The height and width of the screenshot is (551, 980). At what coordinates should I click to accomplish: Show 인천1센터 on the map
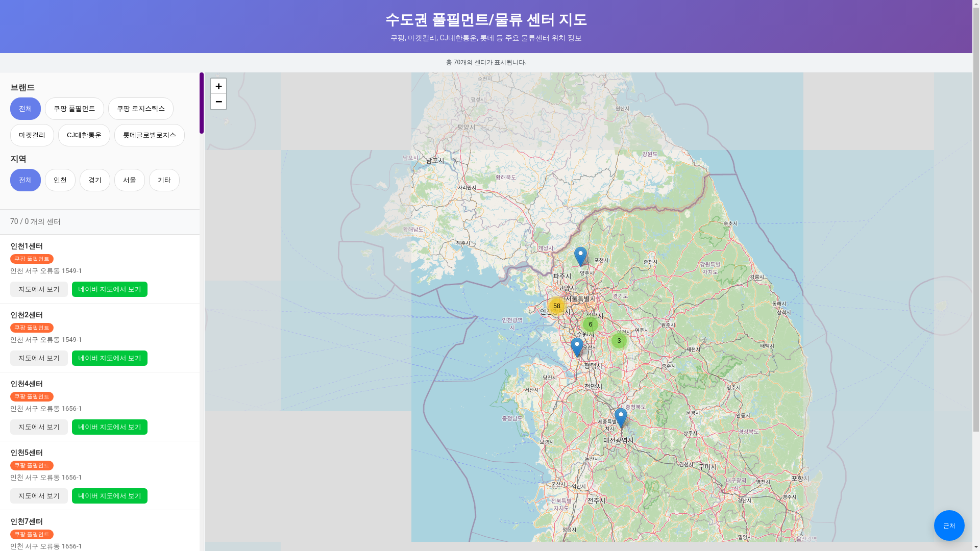tap(39, 289)
